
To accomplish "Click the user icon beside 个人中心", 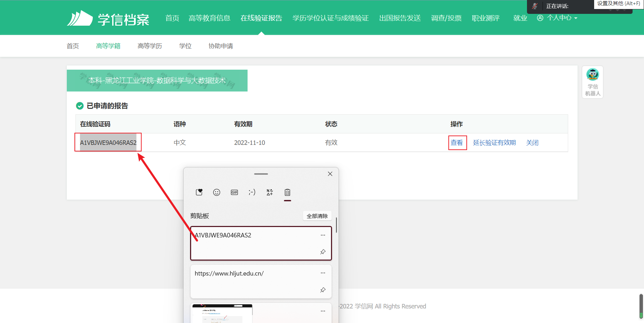I will point(540,18).
